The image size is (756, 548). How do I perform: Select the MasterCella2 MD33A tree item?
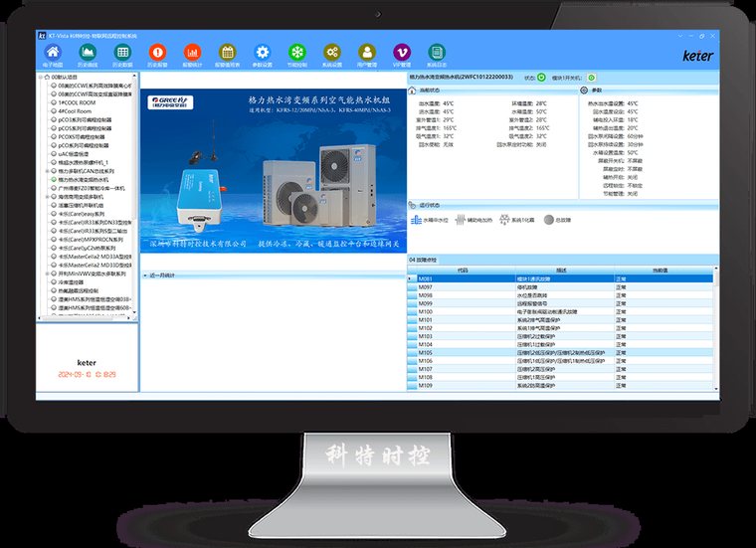coord(92,257)
